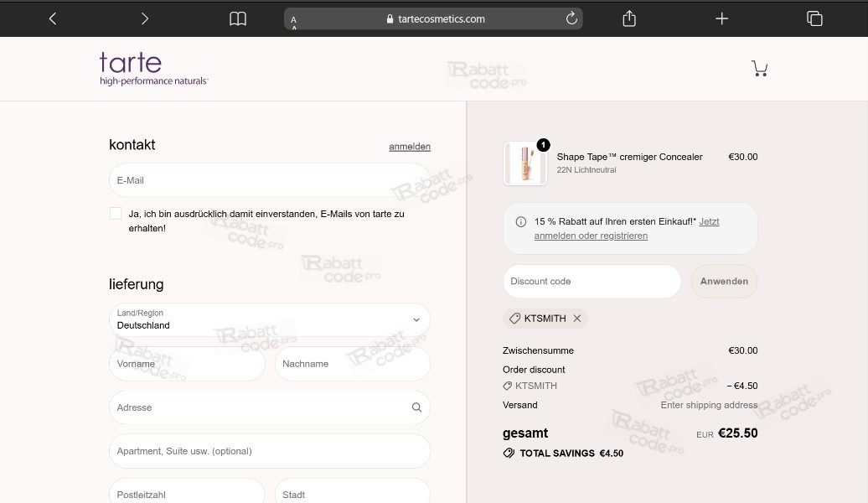Image resolution: width=868 pixels, height=503 pixels.
Task: Open the bookmarks book icon
Action: pyautogui.click(x=238, y=18)
